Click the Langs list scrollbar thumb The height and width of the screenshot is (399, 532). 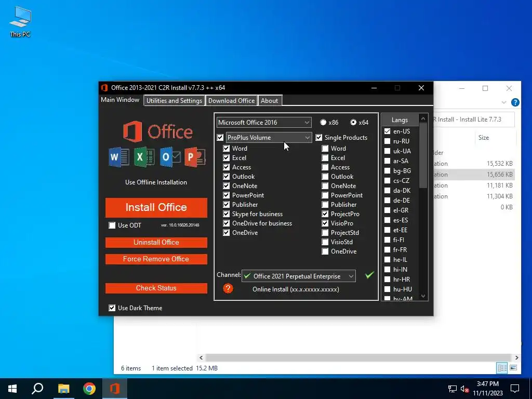(423, 155)
